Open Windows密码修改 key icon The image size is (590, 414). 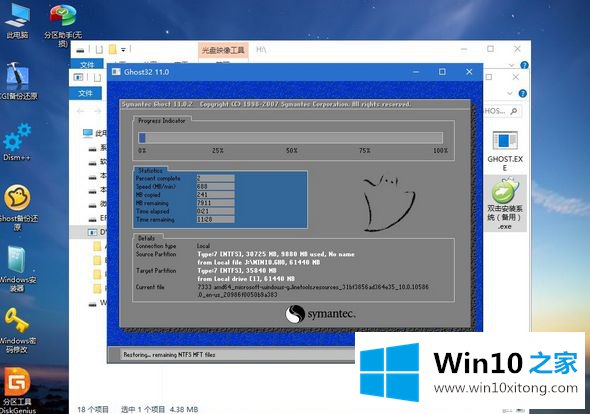point(17,330)
